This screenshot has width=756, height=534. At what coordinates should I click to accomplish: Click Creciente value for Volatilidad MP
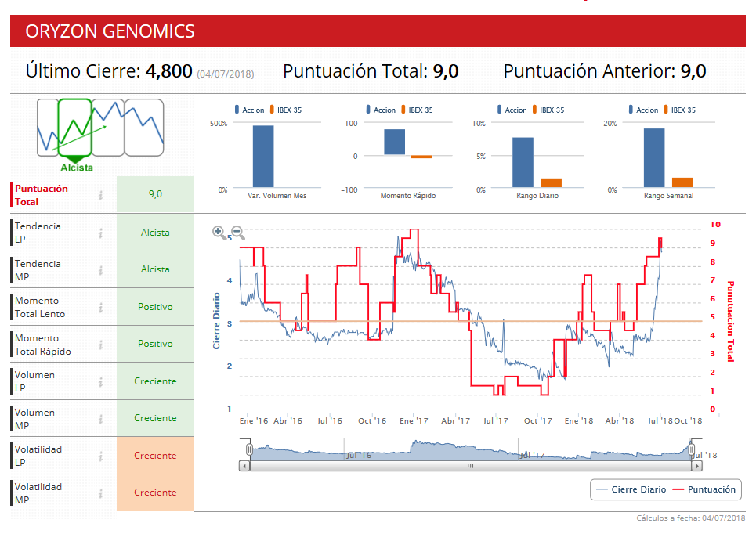click(x=155, y=493)
